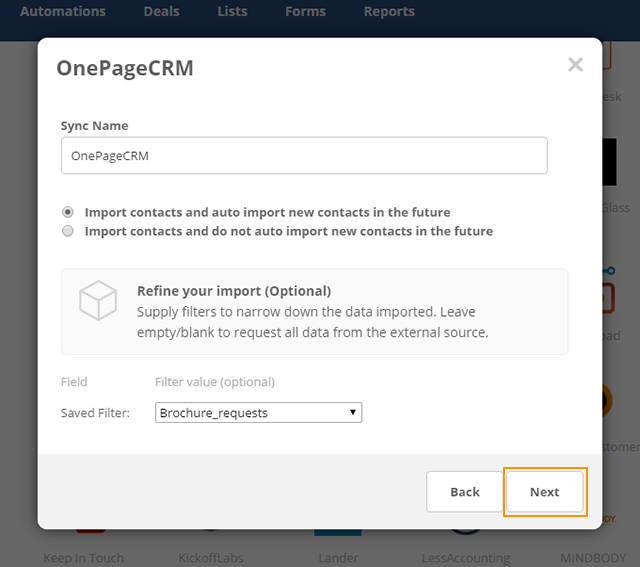
Task: Click the Next button
Action: pyautogui.click(x=544, y=492)
